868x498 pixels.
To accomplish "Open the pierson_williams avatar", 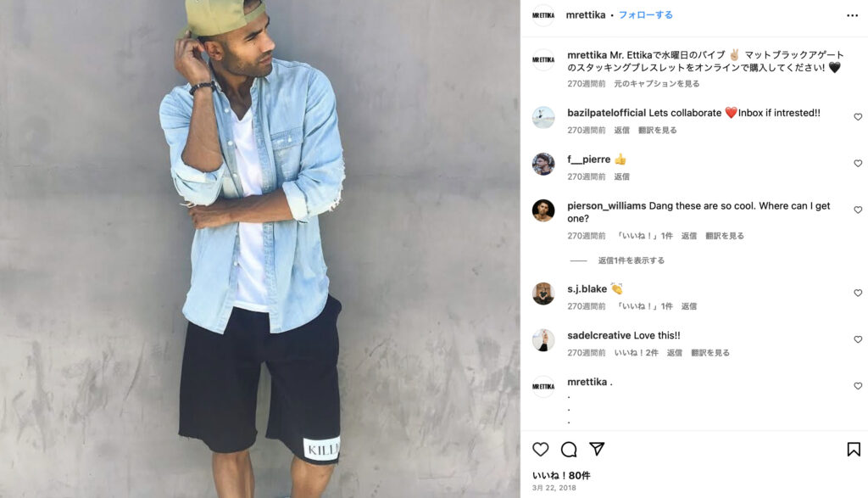I will [543, 210].
